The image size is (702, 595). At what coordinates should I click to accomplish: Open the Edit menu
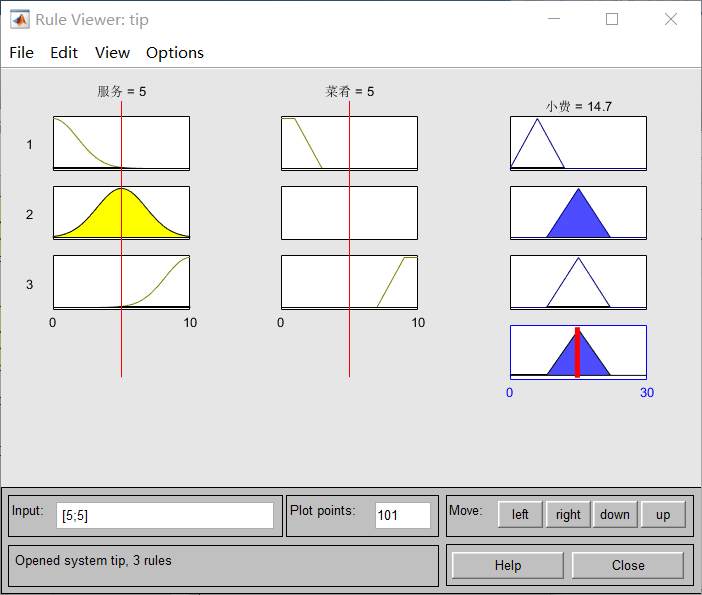click(x=64, y=53)
